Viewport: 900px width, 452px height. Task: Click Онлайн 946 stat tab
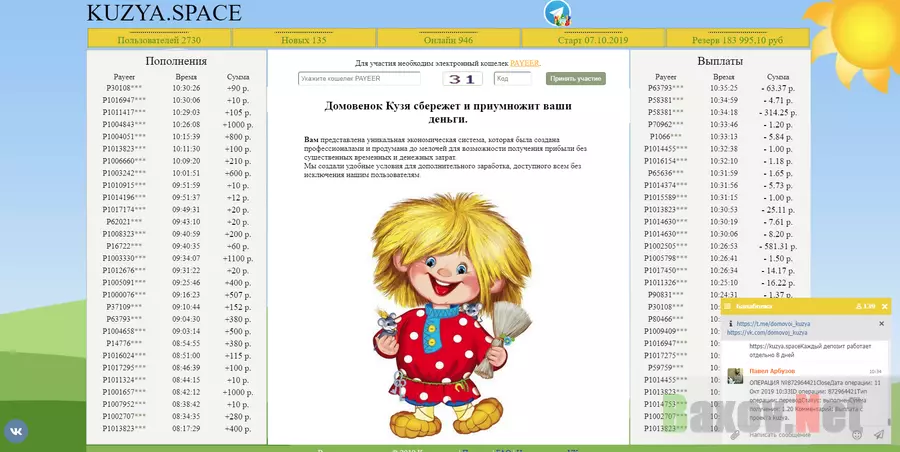[448, 38]
